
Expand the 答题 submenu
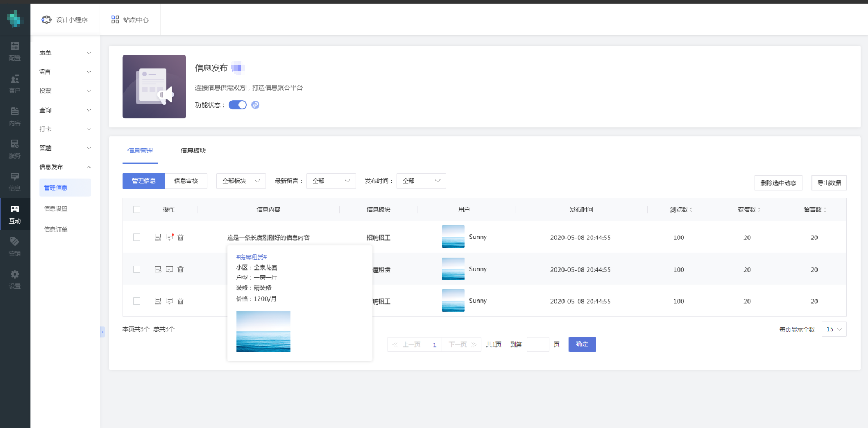(x=65, y=148)
